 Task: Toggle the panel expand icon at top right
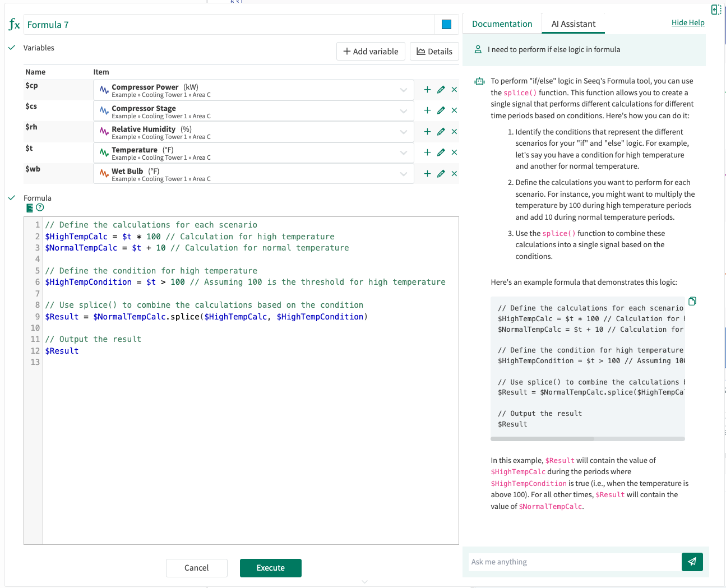(x=716, y=9)
